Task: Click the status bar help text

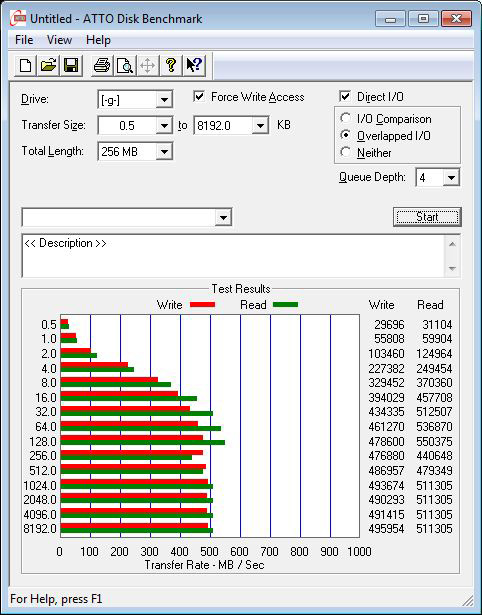Action: pyautogui.click(x=56, y=599)
